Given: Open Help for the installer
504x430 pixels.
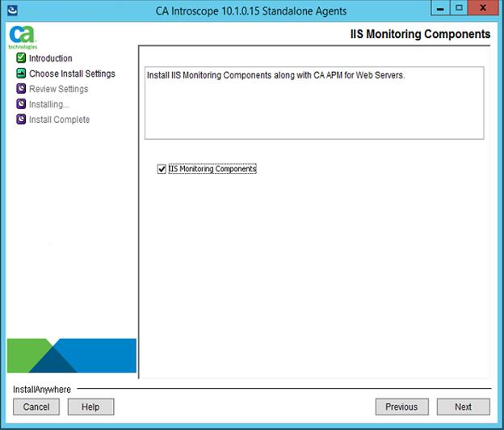Looking at the screenshot, I should click(x=90, y=407).
